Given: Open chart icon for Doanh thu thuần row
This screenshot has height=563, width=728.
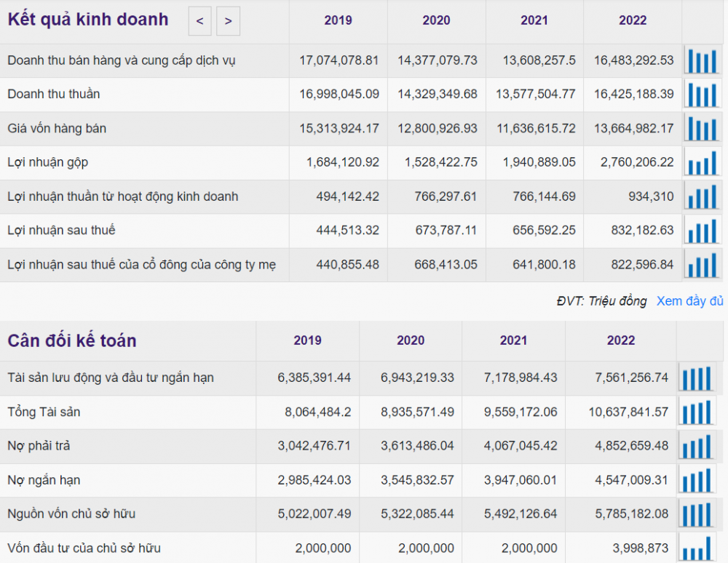Looking at the screenshot, I should coord(703,95).
